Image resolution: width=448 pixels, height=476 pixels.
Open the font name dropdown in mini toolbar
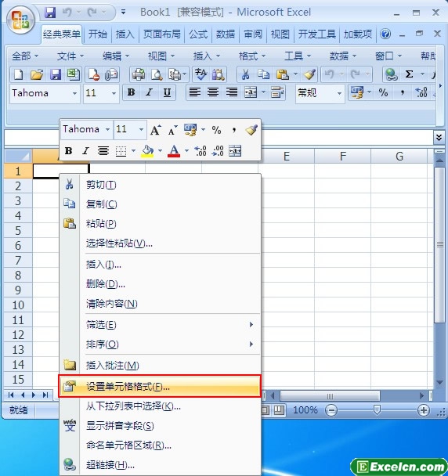[107, 130]
